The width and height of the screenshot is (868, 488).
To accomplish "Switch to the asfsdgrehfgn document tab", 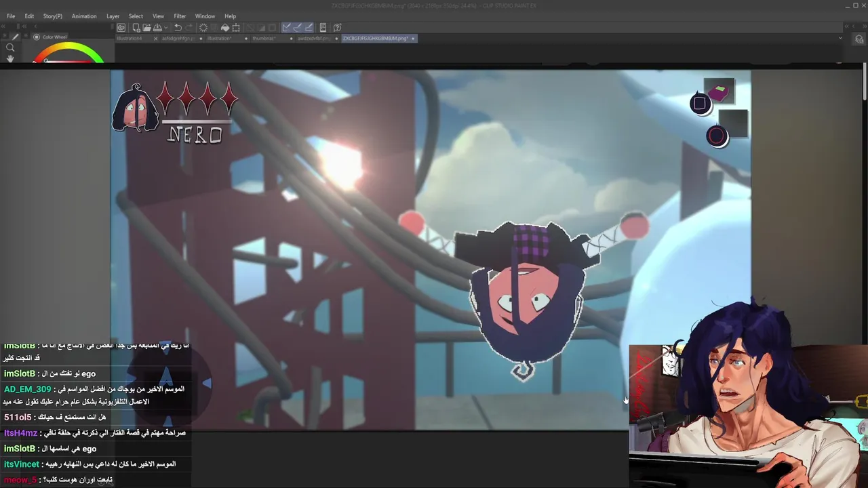I will (178, 39).
